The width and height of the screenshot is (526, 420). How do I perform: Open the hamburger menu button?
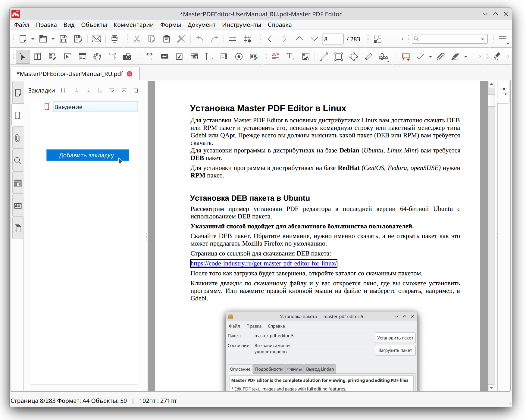coord(503,39)
